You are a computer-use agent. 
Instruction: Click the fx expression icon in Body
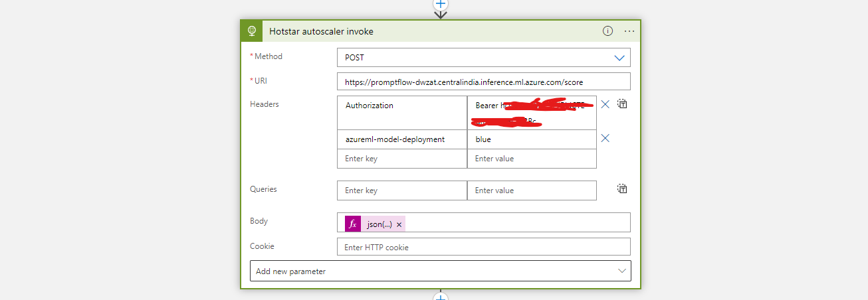click(x=353, y=224)
